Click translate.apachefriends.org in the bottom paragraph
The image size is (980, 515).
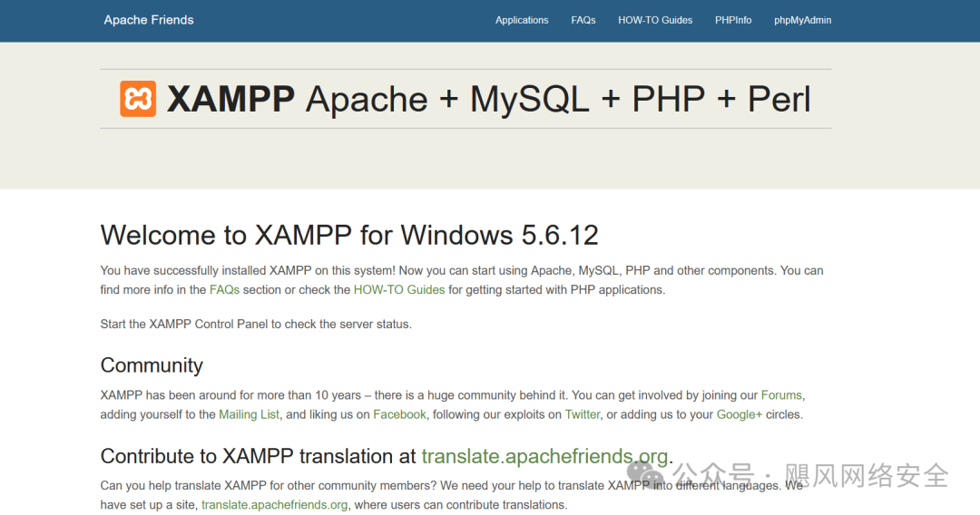[274, 504]
